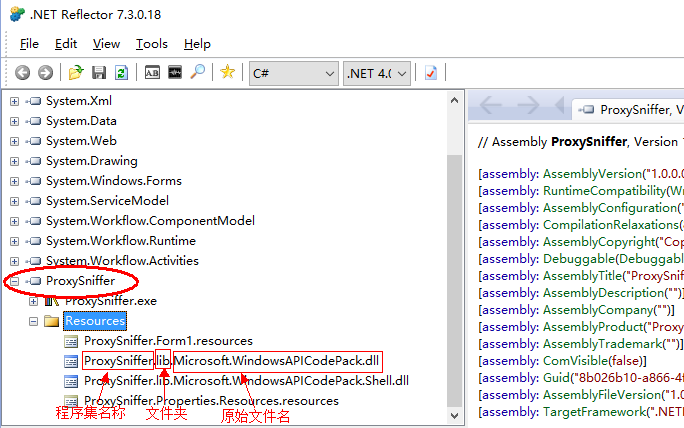This screenshot has height=428, width=684.
Task: Select ProxySniffer.Form1.resources
Action: (168, 341)
